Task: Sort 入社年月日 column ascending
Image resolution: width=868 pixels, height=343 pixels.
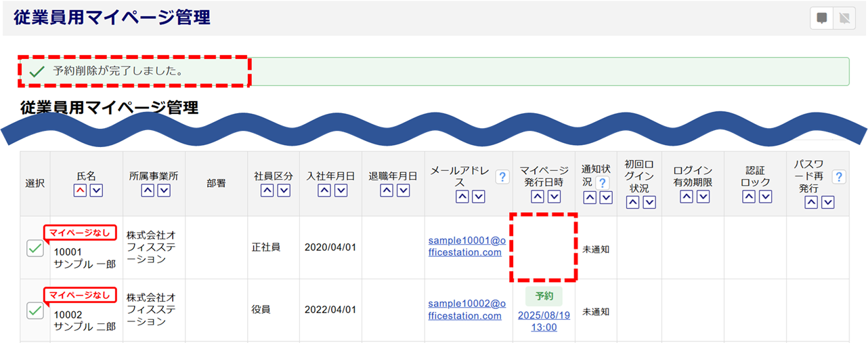Action: pyautogui.click(x=324, y=190)
